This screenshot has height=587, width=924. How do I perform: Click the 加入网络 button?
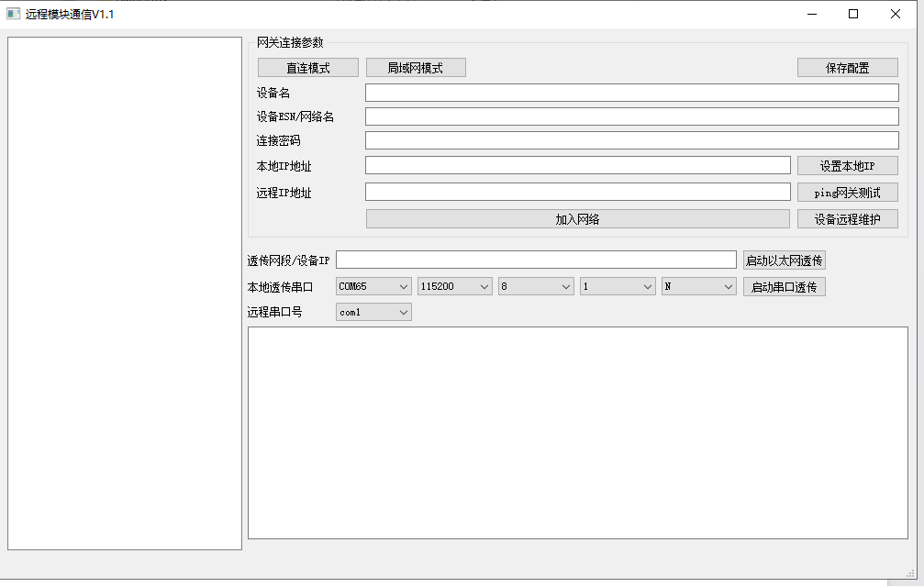pos(577,218)
